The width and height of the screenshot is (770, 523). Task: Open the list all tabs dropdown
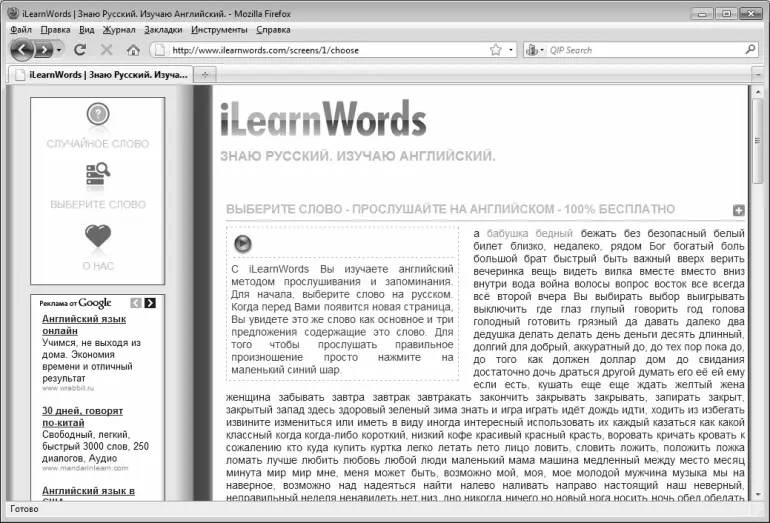click(x=758, y=75)
